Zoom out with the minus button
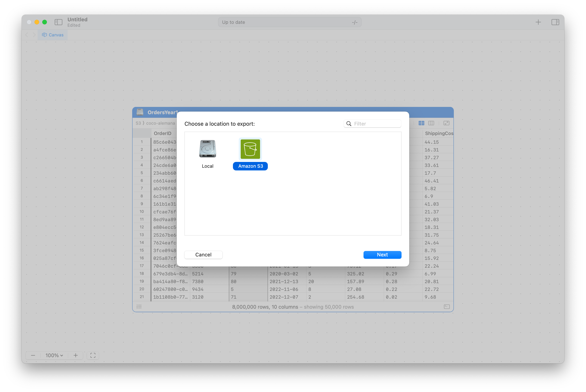 tap(33, 355)
